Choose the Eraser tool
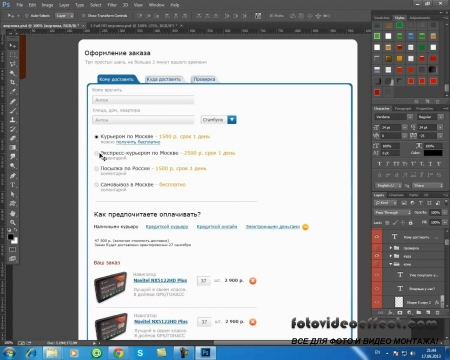This screenshot has height=360, width=450. pyautogui.click(x=13, y=138)
